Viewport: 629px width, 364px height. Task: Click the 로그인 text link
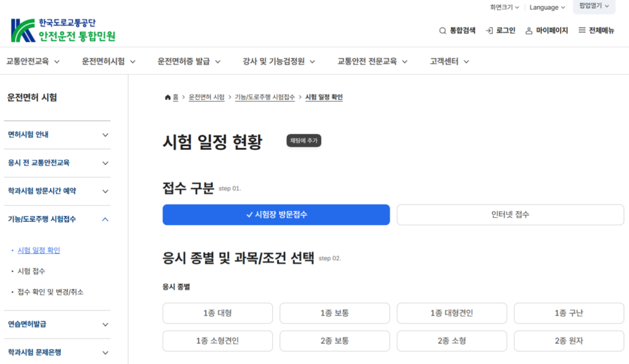tap(506, 31)
